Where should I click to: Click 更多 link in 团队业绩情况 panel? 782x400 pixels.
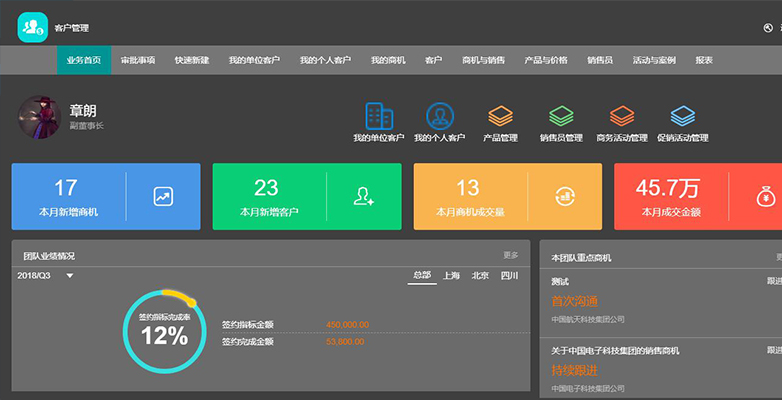pyautogui.click(x=511, y=255)
